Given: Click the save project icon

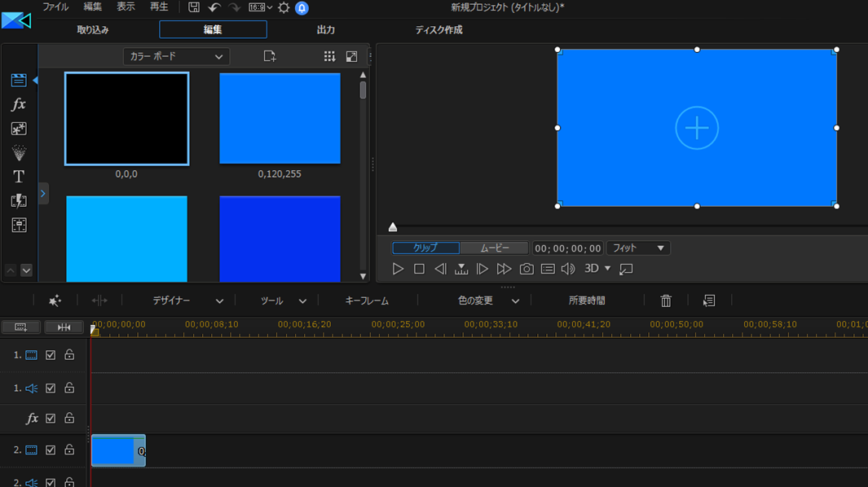Looking at the screenshot, I should (x=194, y=7).
